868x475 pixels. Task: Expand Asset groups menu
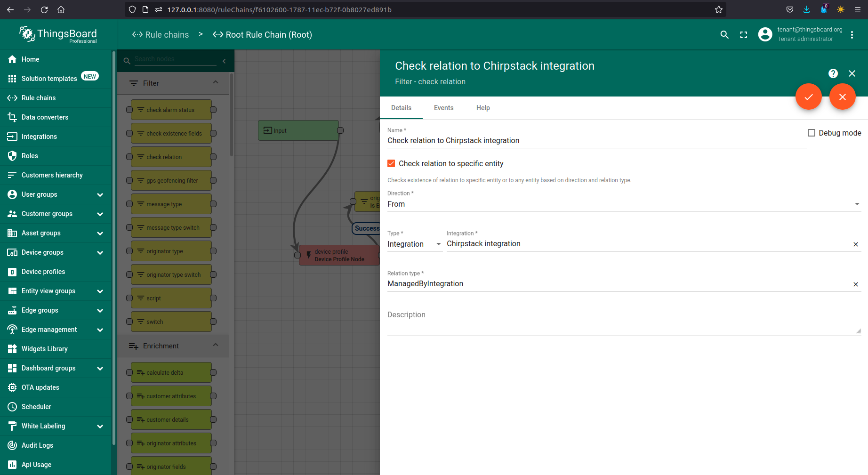100,233
